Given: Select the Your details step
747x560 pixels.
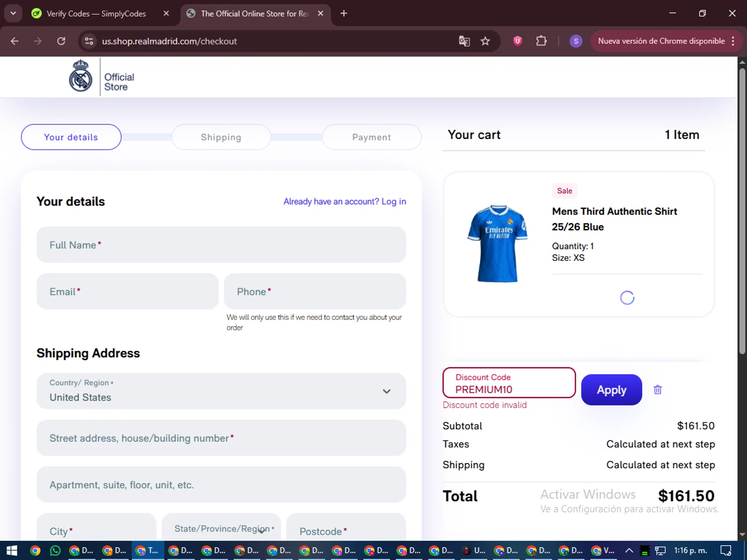Looking at the screenshot, I should click(x=71, y=137).
